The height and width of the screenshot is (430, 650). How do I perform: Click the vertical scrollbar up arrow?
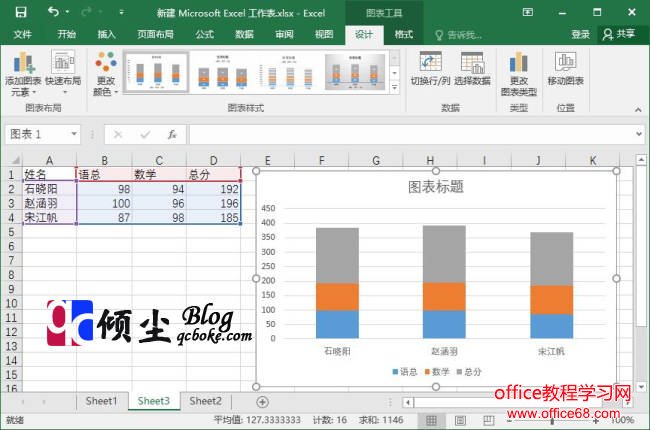(x=641, y=160)
